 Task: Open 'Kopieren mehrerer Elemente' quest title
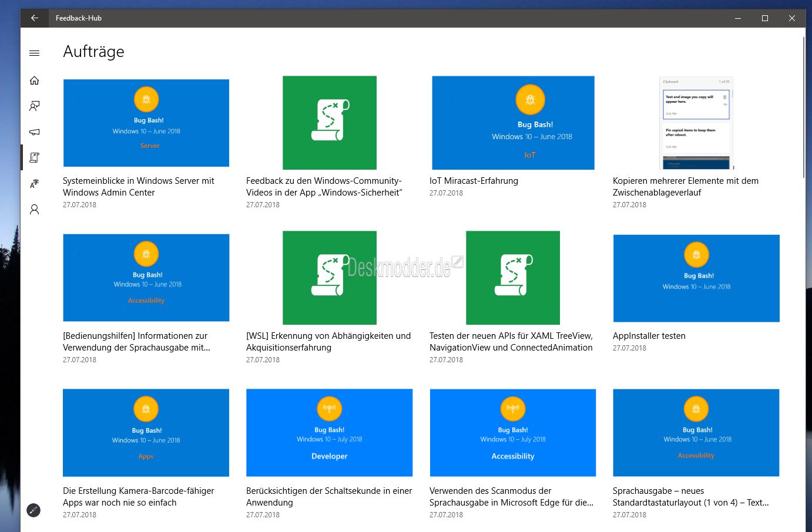pyautogui.click(x=686, y=187)
